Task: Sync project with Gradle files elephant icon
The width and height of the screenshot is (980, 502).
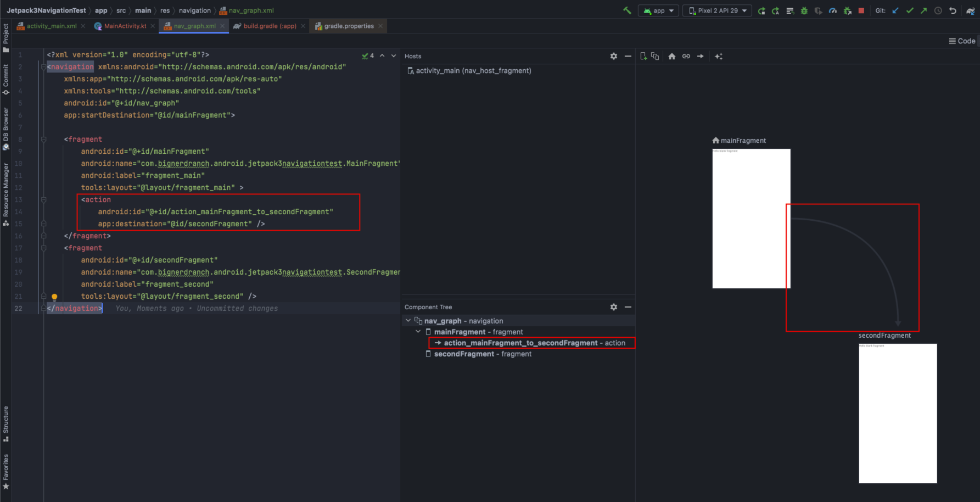Action: (x=970, y=10)
